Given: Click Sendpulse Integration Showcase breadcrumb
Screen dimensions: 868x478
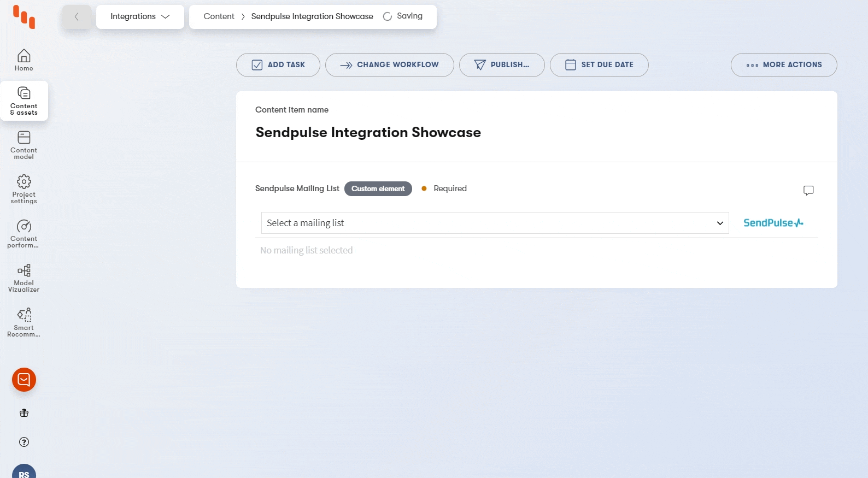Looking at the screenshot, I should tap(312, 16).
